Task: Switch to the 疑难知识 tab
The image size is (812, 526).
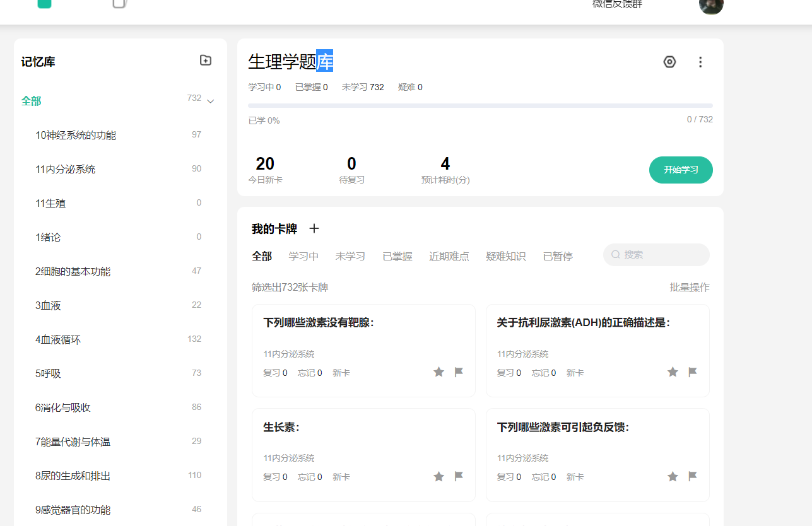Action: click(x=506, y=256)
